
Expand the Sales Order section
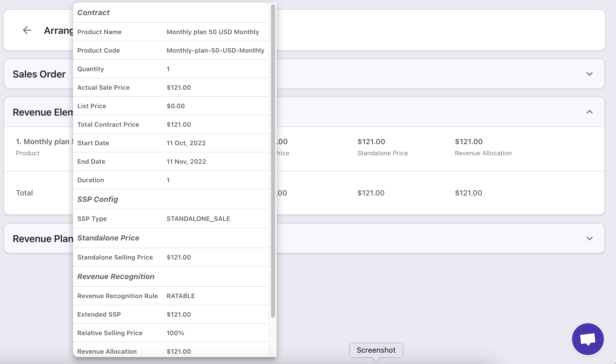click(x=589, y=74)
